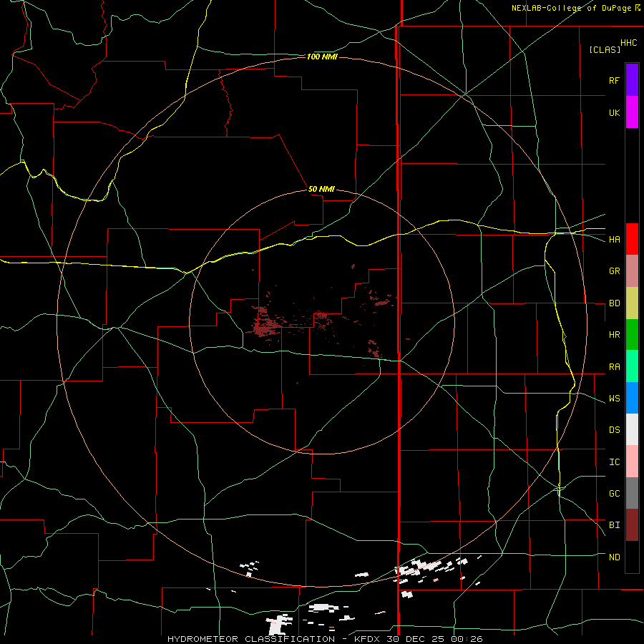Click the IC legend label
Screen dimensions: 644x644
614,462
